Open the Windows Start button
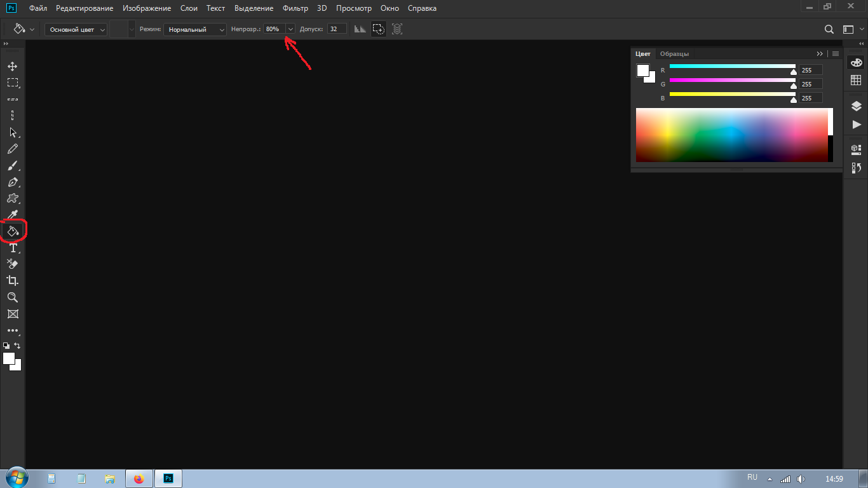The height and width of the screenshot is (488, 868). [17, 478]
